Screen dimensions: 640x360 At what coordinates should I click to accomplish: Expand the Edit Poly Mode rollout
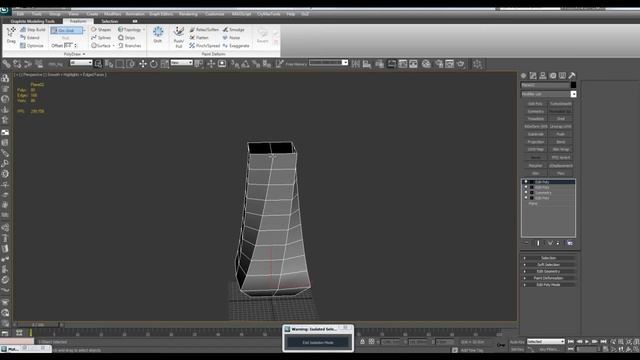coord(548,285)
